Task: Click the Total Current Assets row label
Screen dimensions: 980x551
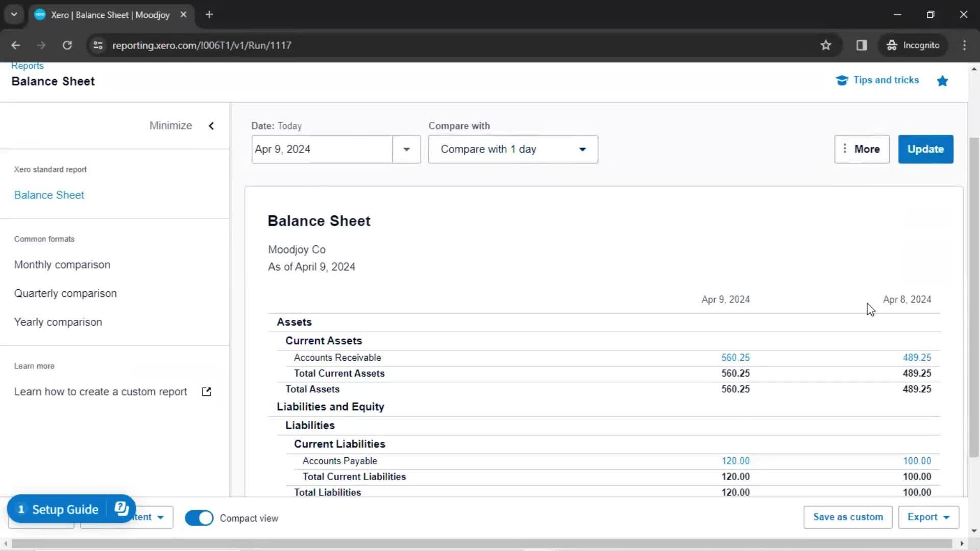Action: point(339,373)
